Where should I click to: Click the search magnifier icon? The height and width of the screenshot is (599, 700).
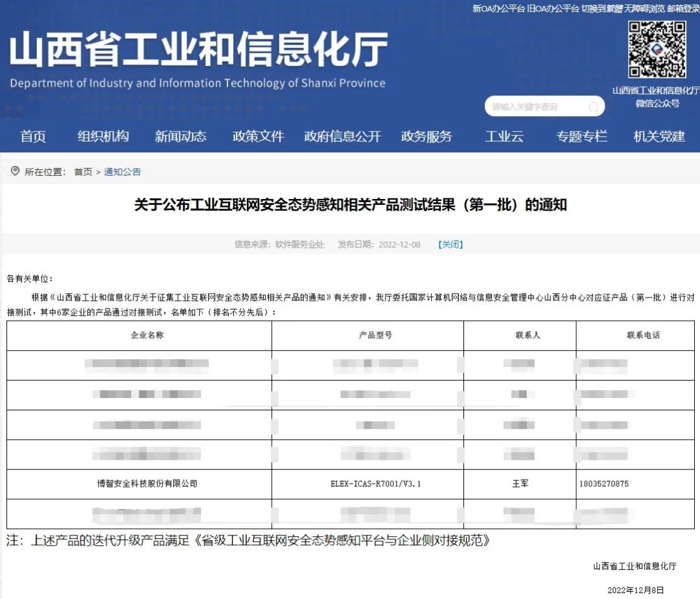[x=593, y=107]
